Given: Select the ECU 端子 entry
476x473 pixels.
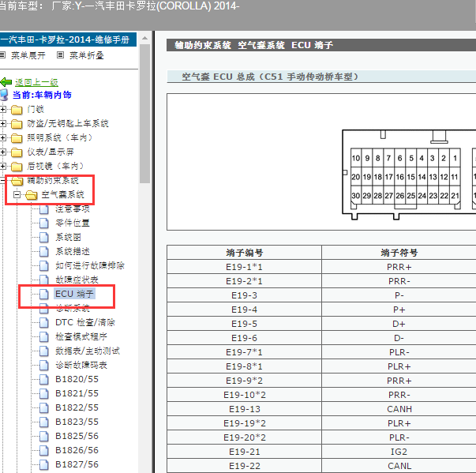Looking at the screenshot, I should [x=74, y=294].
